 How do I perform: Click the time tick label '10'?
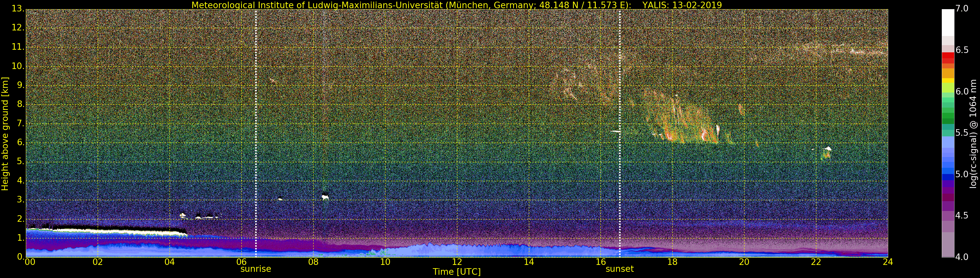[385, 262]
